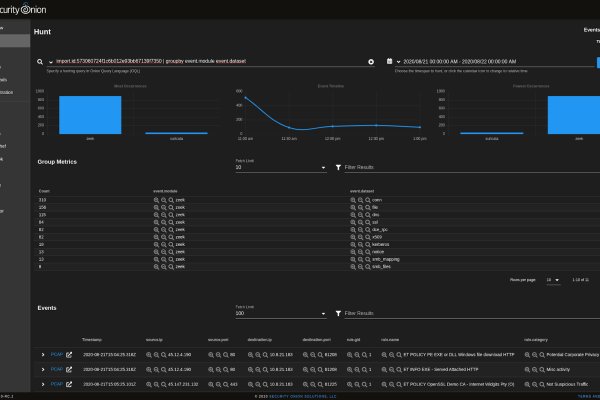Clear the hunt query with X icon
600x400 pixels.
(x=371, y=61)
